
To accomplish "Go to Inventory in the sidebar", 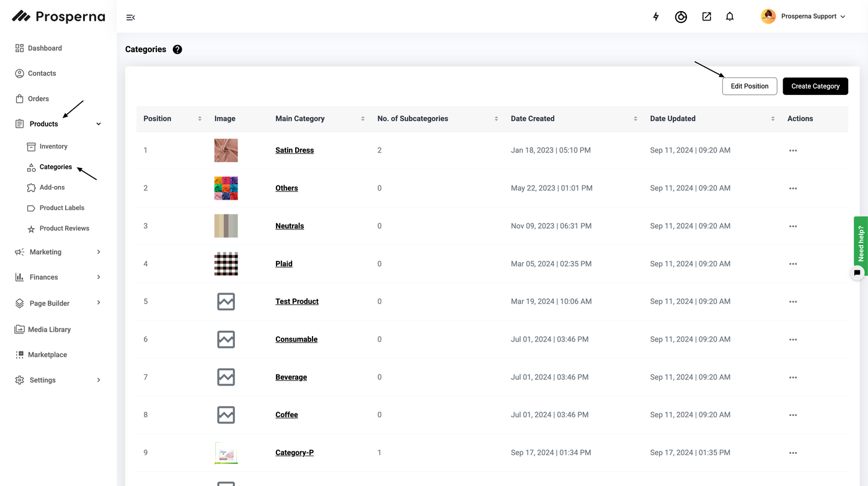I will coord(53,146).
